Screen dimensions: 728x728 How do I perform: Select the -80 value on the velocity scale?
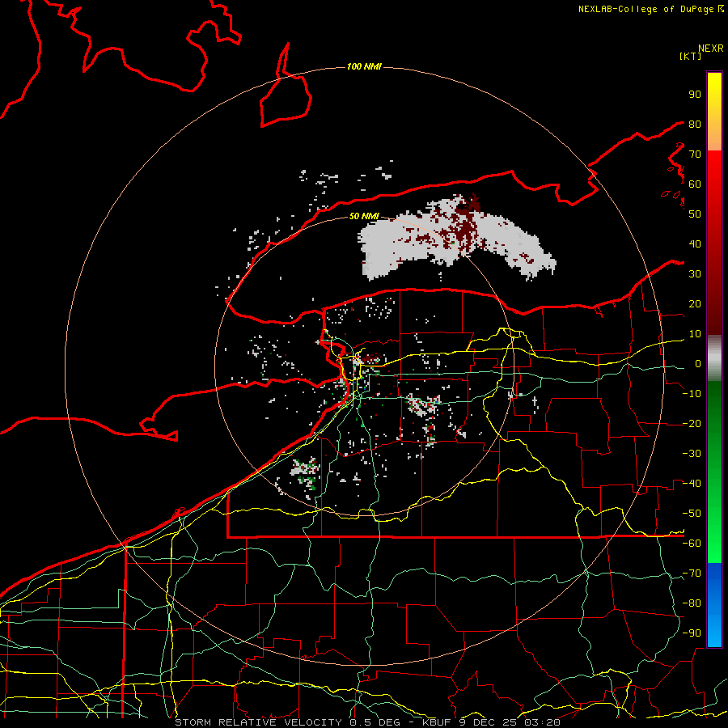point(692,603)
